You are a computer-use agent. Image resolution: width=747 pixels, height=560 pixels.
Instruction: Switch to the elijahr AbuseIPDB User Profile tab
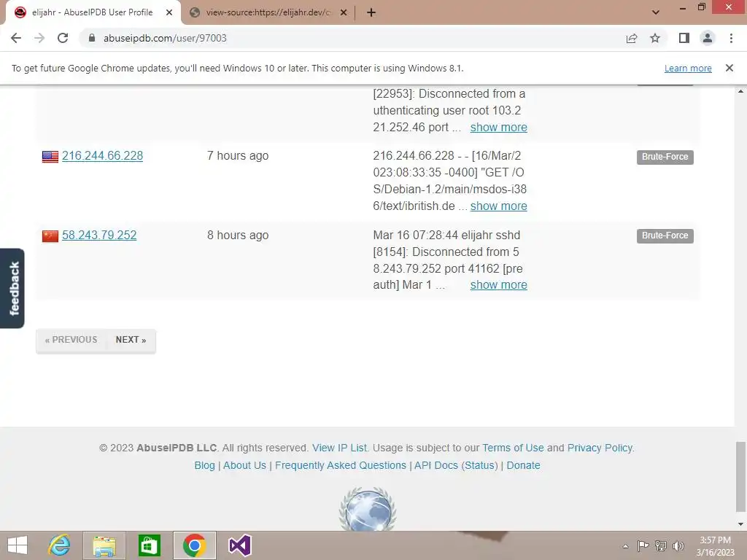point(93,12)
